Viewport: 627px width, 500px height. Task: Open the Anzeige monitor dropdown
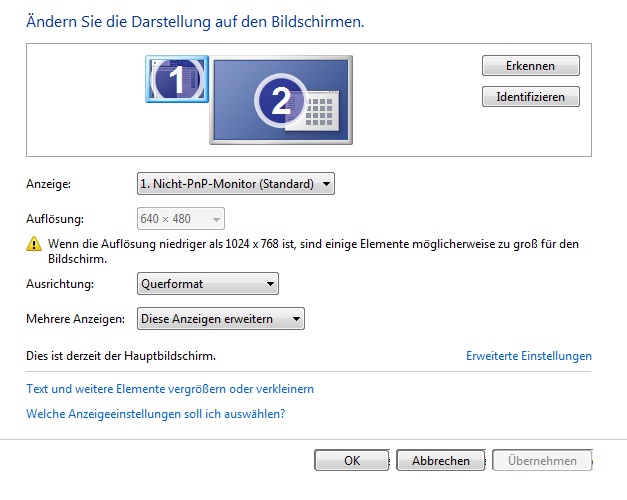236,184
